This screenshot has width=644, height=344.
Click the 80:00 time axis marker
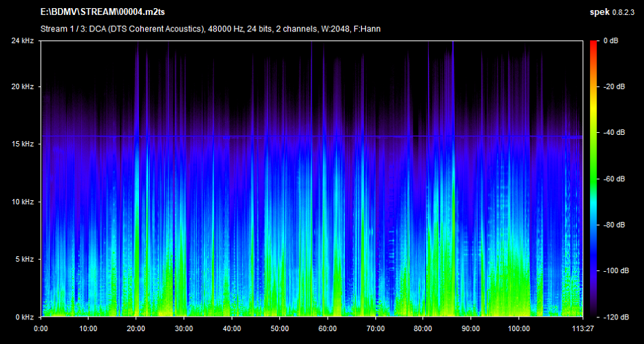pyautogui.click(x=423, y=328)
